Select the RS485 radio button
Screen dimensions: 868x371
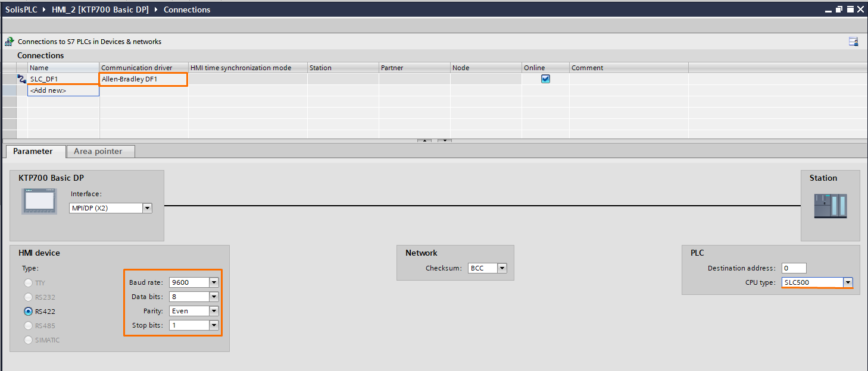click(x=27, y=325)
